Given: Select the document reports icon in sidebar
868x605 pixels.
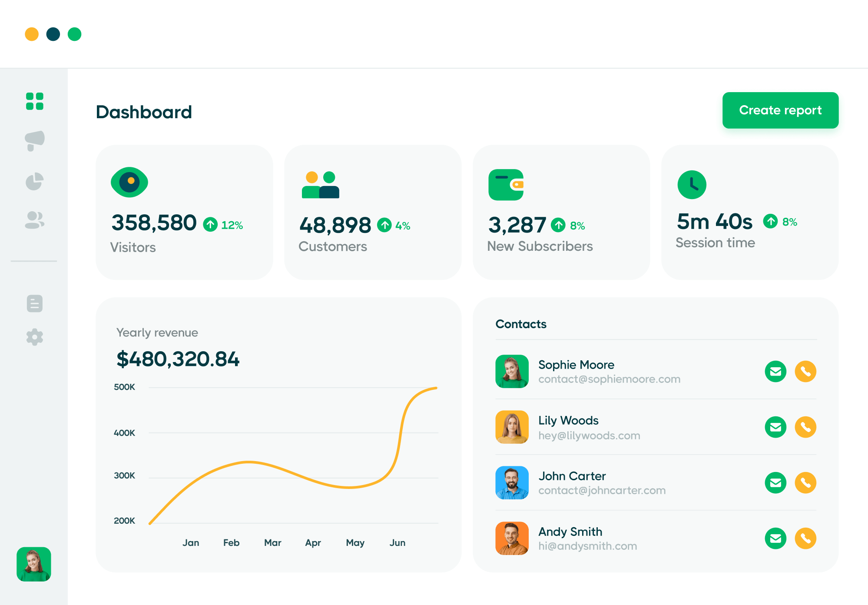Looking at the screenshot, I should click(x=35, y=303).
